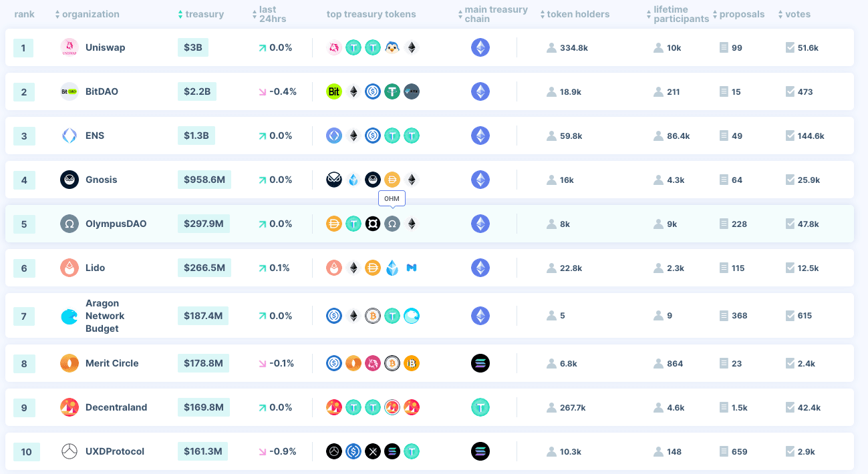Click the 334.8k token holders value
This screenshot has height=474, width=868.
pos(574,47)
